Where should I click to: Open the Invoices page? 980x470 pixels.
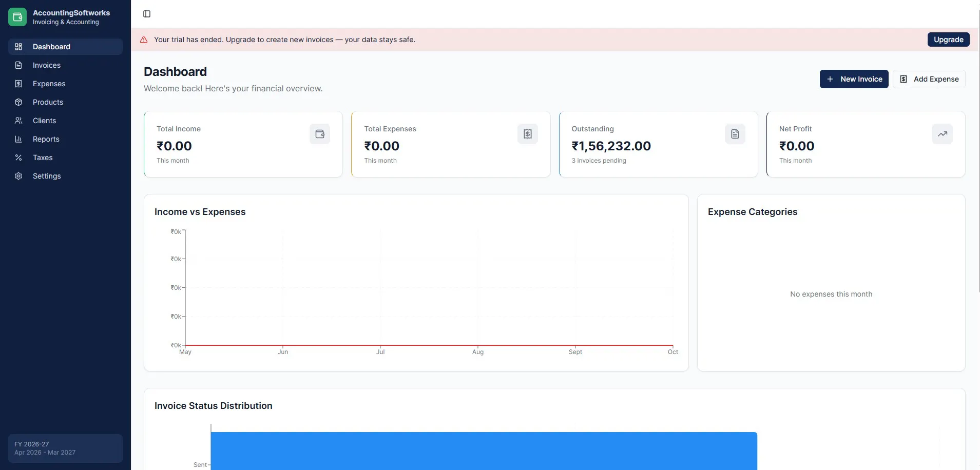[x=65, y=65]
